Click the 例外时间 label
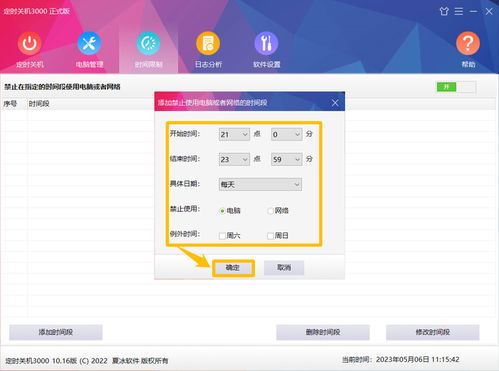The width and height of the screenshot is (499, 371). [185, 234]
